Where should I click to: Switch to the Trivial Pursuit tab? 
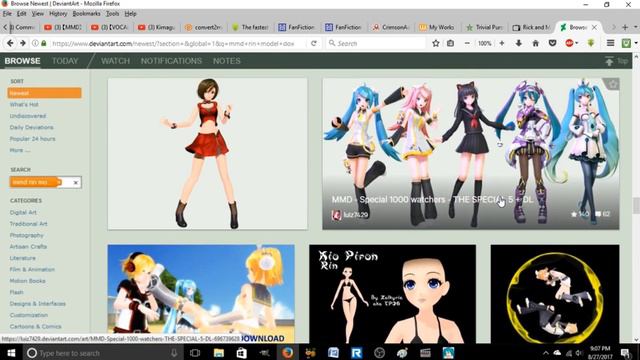tap(484, 27)
